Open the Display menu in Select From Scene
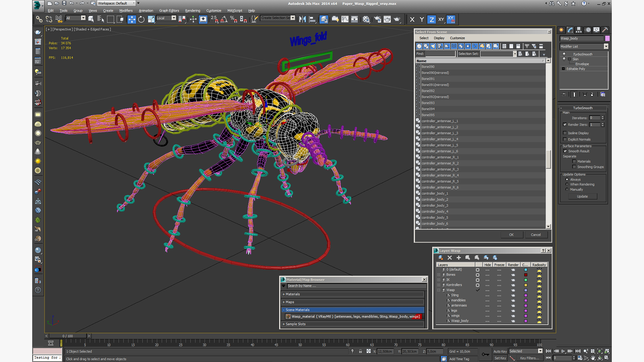This screenshot has height=362, width=644. click(x=439, y=38)
